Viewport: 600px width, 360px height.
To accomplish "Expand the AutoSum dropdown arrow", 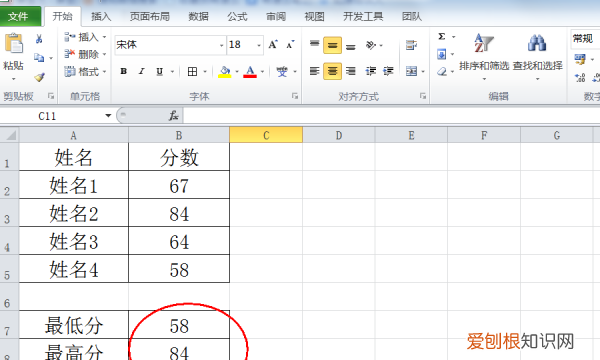I will coord(453,37).
